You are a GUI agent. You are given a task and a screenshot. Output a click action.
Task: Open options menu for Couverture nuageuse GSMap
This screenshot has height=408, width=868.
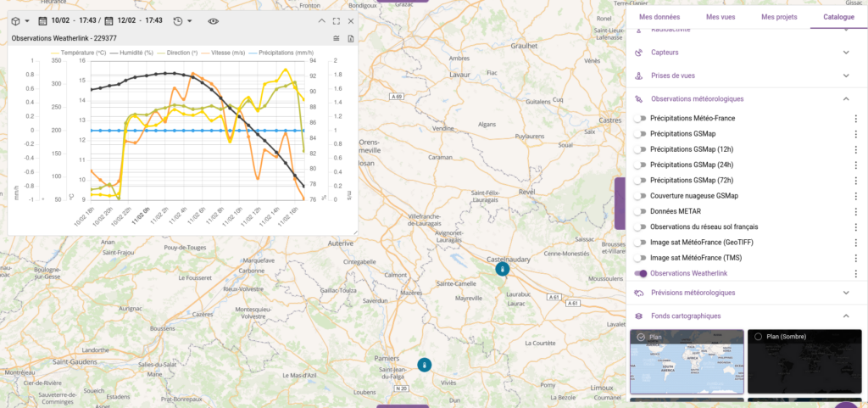(856, 196)
